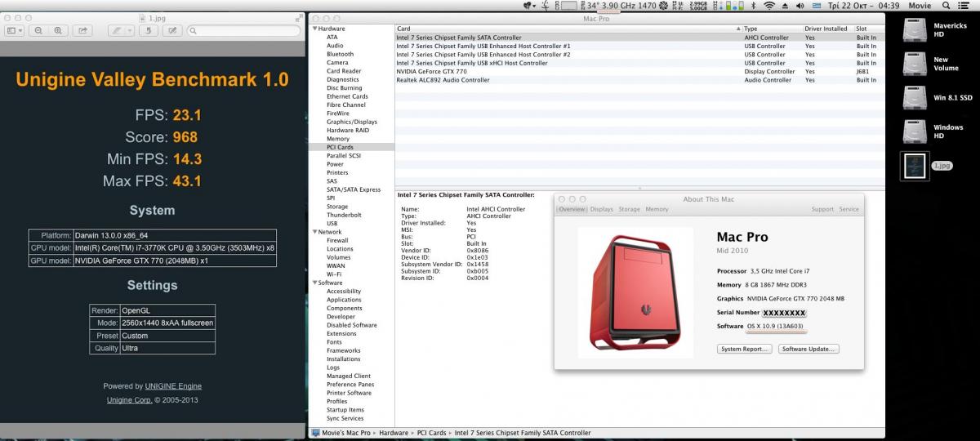980x441 pixels.
Task: Click the Software Update button
Action: pyautogui.click(x=808, y=349)
